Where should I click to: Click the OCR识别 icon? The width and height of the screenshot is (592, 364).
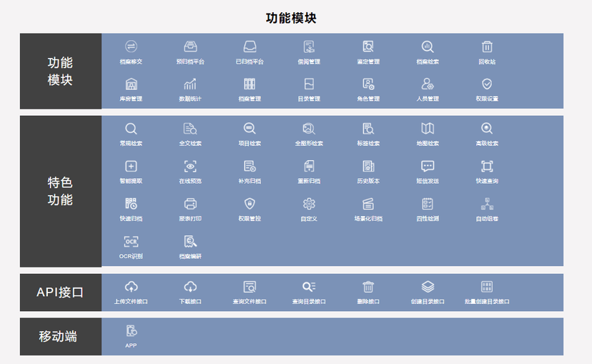tap(131, 241)
